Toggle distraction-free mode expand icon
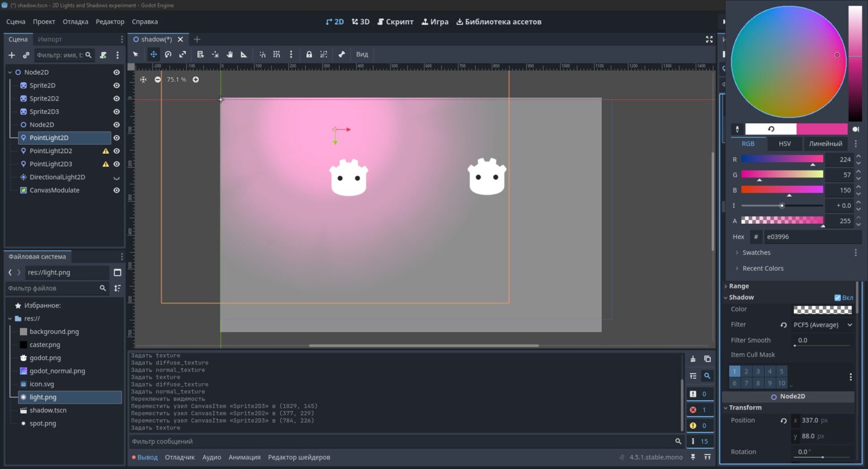This screenshot has height=469, width=868. pyautogui.click(x=709, y=39)
